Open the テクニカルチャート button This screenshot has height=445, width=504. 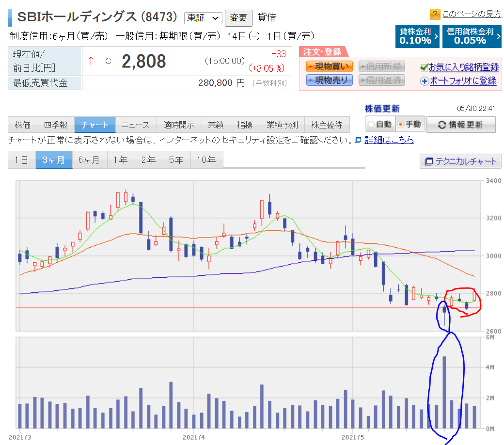pyautogui.click(x=460, y=161)
